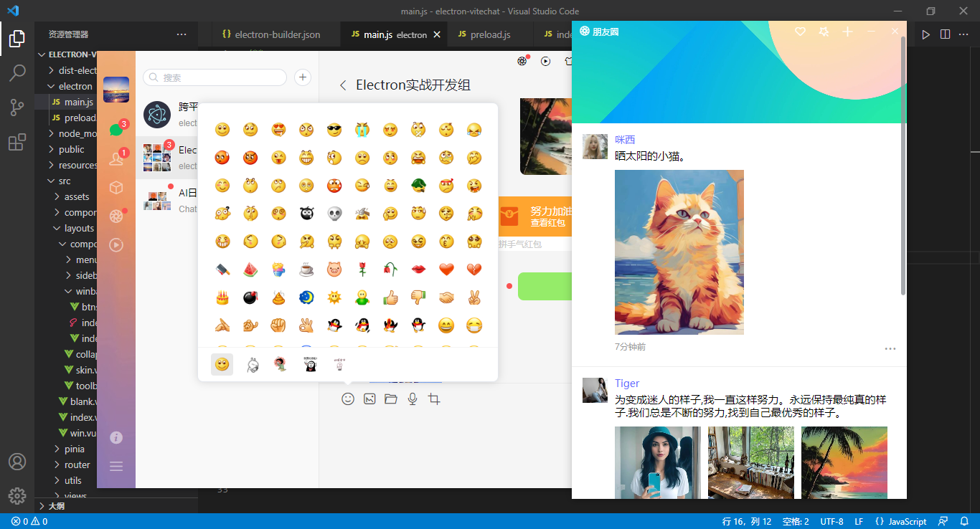The width and height of the screenshot is (980, 529).
Task: Click the cube icon in chat sidebar
Action: point(116,187)
